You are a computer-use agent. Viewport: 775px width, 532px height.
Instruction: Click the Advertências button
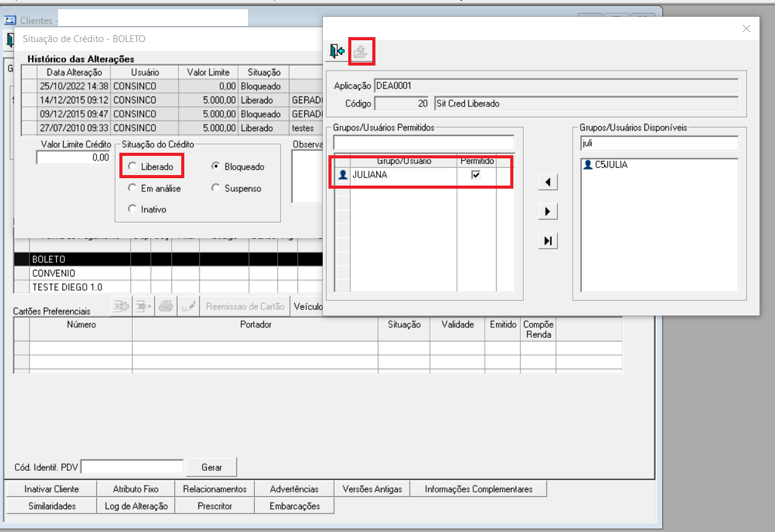tap(294, 489)
